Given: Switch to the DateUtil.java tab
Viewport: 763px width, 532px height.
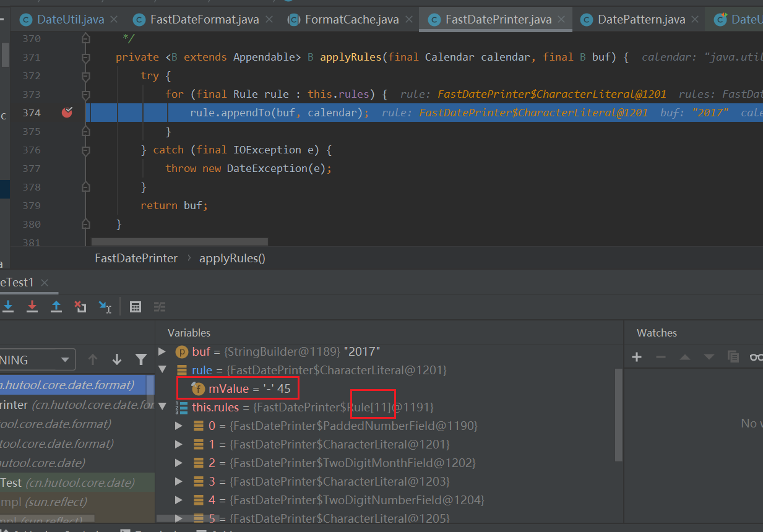Looking at the screenshot, I should 70,20.
